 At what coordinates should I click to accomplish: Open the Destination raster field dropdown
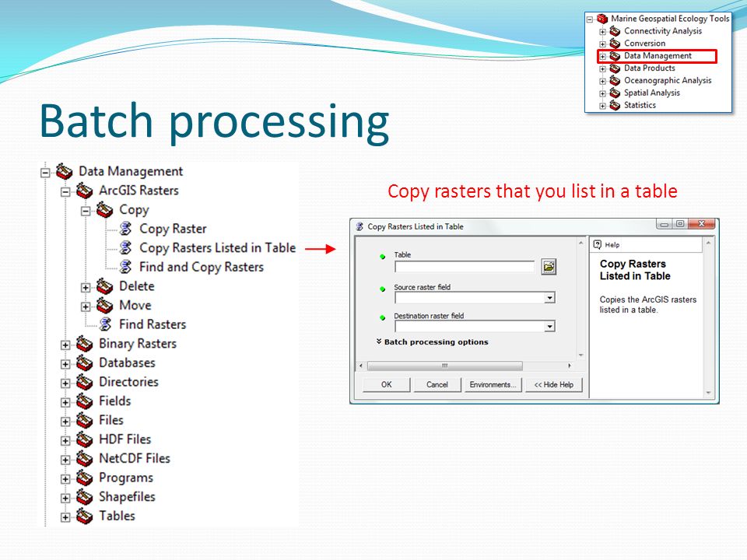click(550, 327)
